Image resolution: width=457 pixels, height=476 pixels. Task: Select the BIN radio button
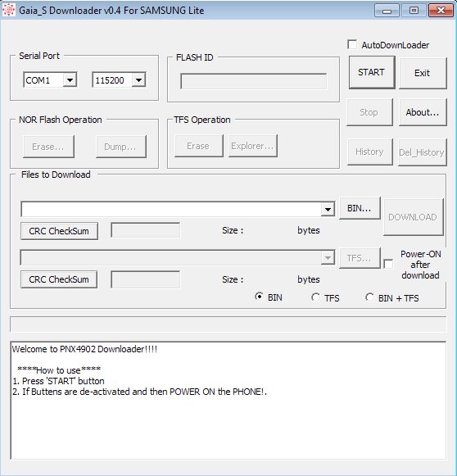(259, 297)
